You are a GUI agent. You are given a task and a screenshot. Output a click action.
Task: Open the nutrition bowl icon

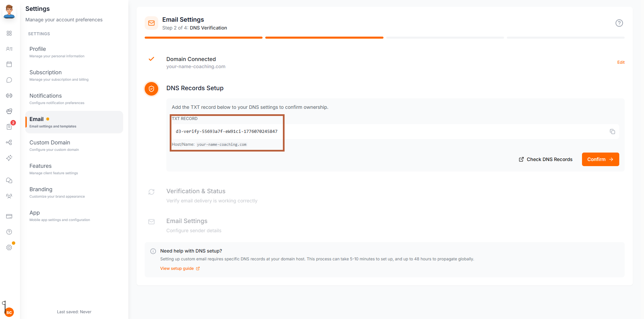tap(9, 111)
